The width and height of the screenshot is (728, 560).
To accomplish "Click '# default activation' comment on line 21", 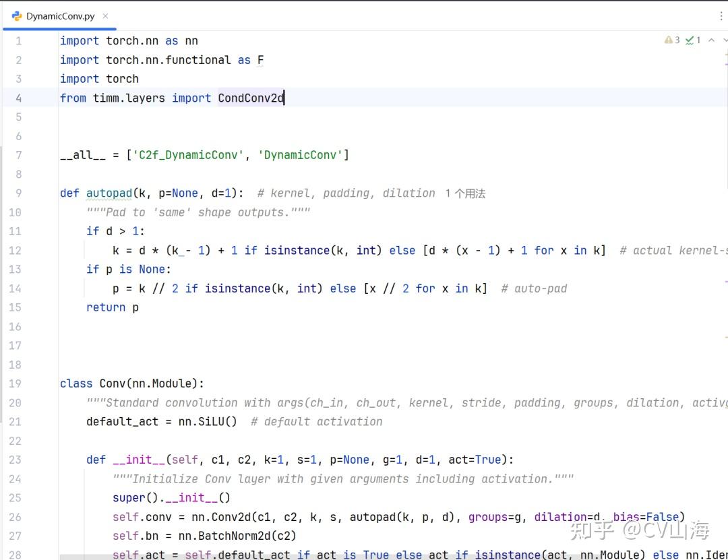I will [317, 422].
